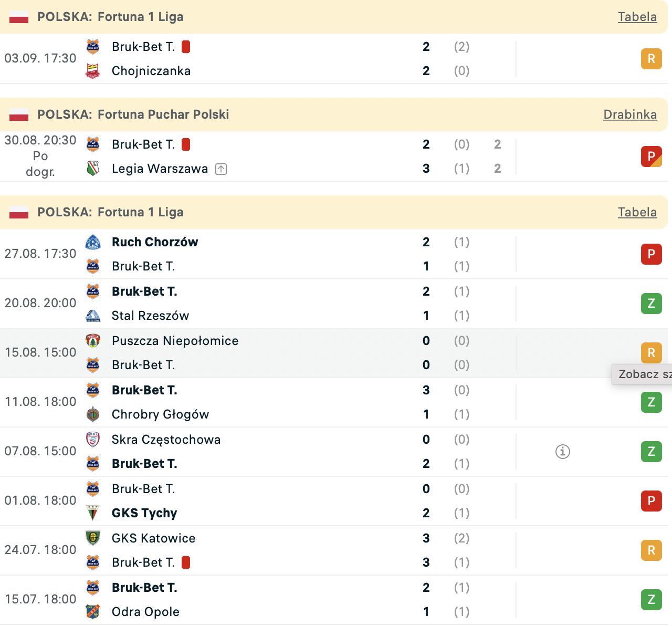
Task: Click the Legia Warszawa club crest
Action: coord(93,169)
